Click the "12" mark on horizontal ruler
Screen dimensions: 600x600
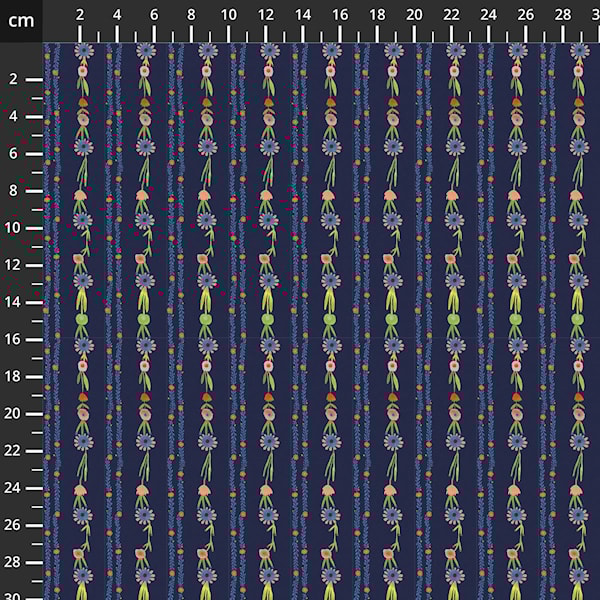click(x=266, y=15)
